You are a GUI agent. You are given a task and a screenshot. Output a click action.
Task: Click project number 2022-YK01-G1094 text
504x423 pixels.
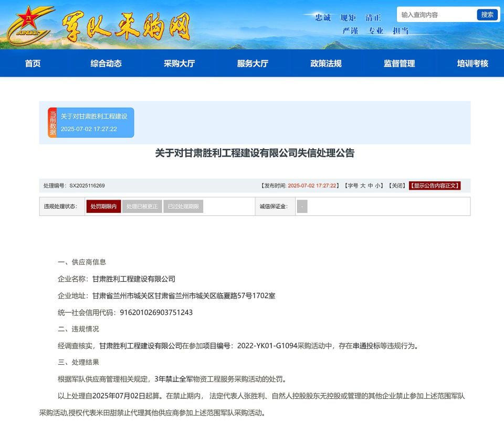coord(267,346)
